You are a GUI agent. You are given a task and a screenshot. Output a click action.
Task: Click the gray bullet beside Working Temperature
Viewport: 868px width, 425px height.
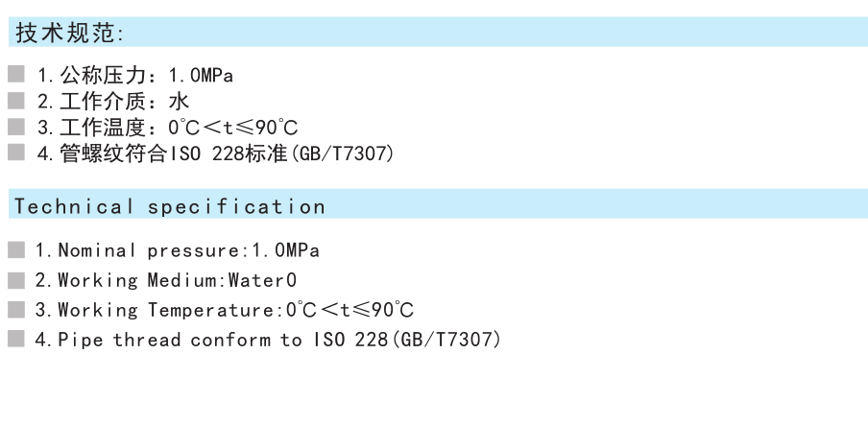pos(16,309)
